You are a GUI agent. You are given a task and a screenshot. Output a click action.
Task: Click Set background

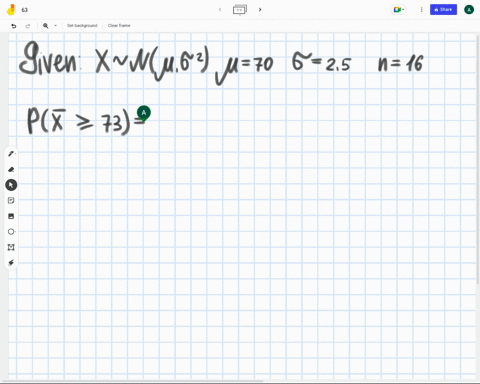click(82, 26)
